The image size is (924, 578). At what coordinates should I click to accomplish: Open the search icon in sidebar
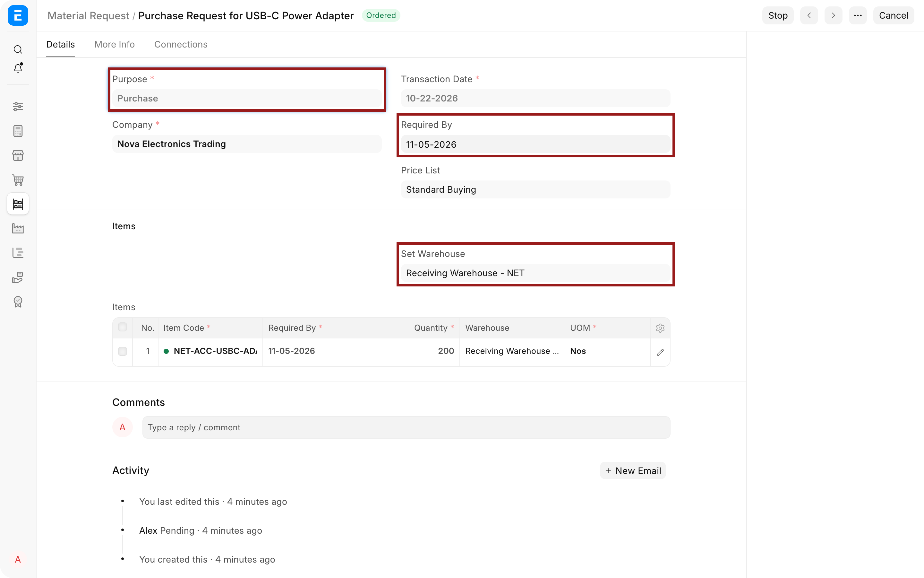tap(18, 50)
